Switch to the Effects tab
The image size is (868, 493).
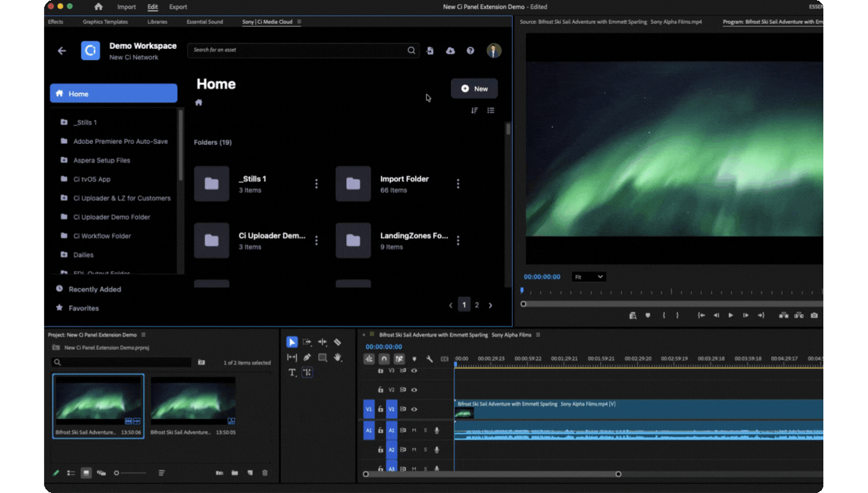coord(56,22)
